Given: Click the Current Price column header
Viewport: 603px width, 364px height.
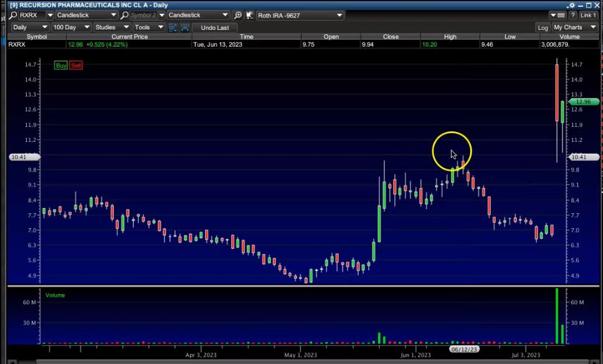Looking at the screenshot, I should [x=129, y=37].
